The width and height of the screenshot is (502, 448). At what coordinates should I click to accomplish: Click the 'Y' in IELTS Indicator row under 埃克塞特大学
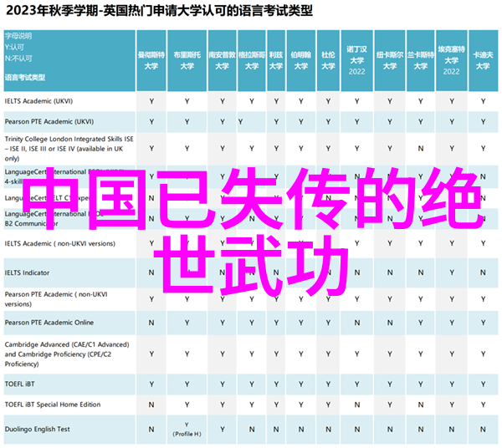coord(452,272)
